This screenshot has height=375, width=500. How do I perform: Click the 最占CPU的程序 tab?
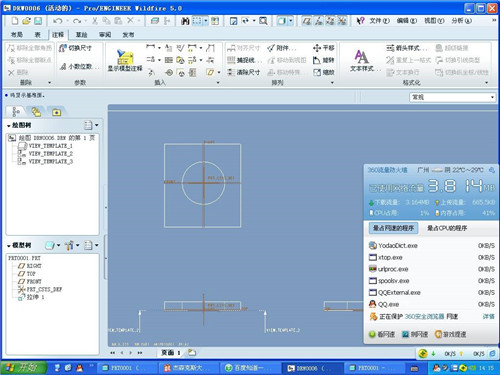click(447, 228)
